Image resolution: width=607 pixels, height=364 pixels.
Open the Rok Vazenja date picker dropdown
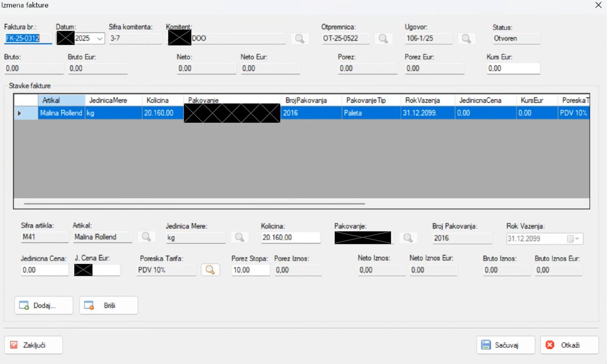click(x=577, y=239)
